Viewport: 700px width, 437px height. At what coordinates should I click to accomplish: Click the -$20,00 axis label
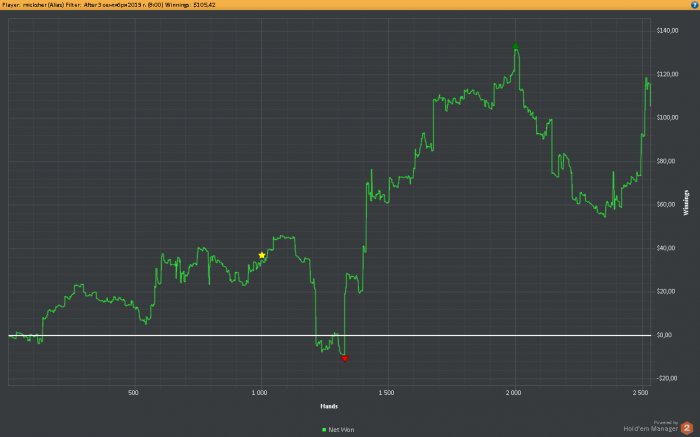pos(667,379)
